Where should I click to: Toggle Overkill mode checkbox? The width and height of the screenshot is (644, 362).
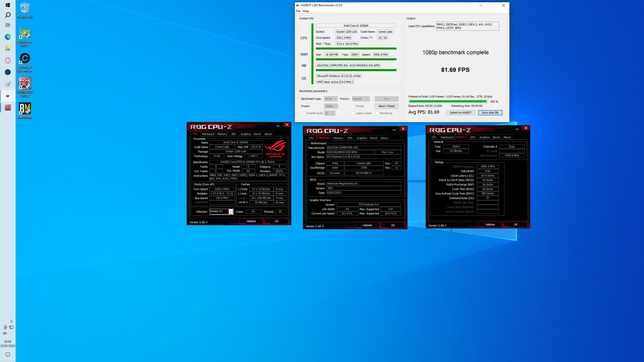click(x=304, y=113)
